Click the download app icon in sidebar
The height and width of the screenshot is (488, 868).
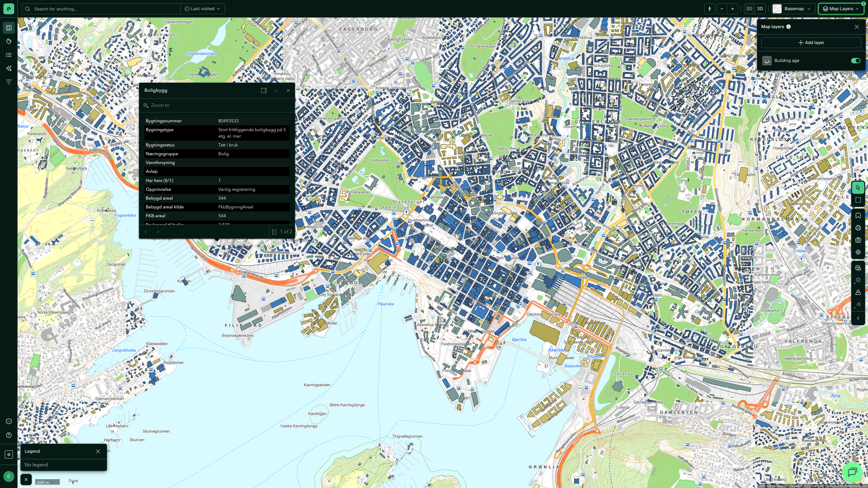click(9, 454)
